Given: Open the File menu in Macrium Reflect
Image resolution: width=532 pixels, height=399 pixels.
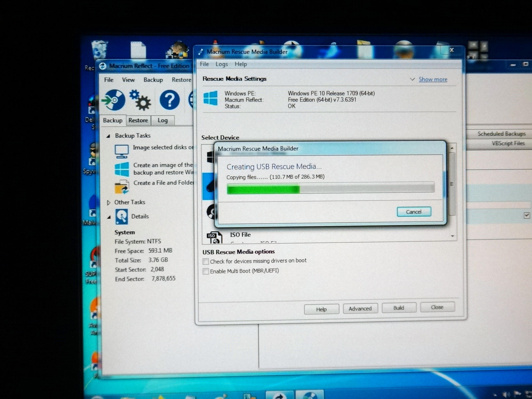Looking at the screenshot, I should pos(109,80).
